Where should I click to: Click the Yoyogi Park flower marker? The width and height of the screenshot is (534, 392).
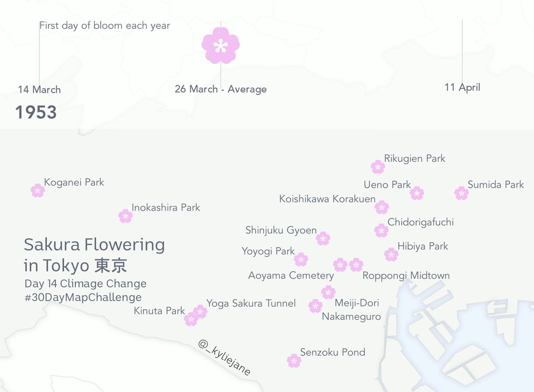301,259
